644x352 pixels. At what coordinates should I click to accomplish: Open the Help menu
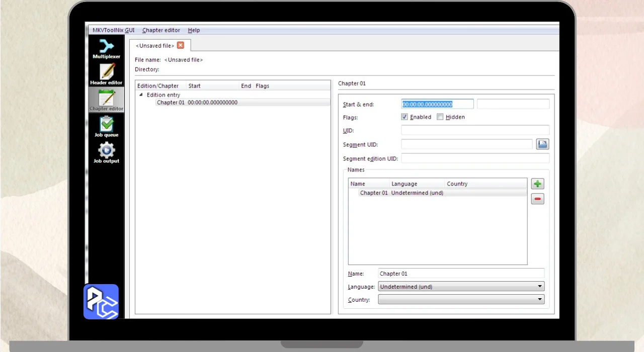tap(194, 30)
